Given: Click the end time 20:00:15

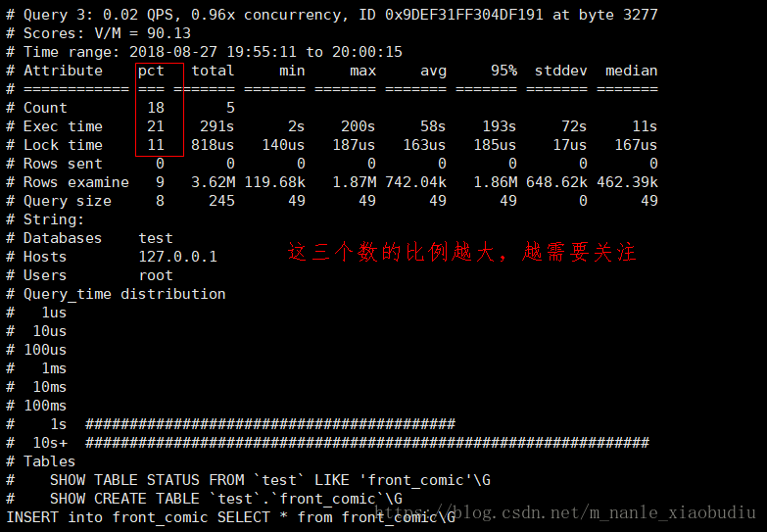Looking at the screenshot, I should [367, 52].
